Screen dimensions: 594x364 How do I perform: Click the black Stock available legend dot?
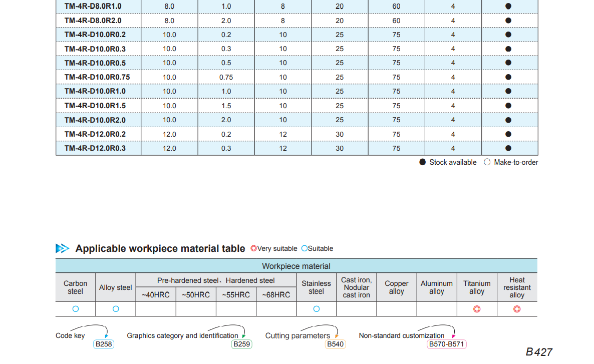[x=422, y=162]
